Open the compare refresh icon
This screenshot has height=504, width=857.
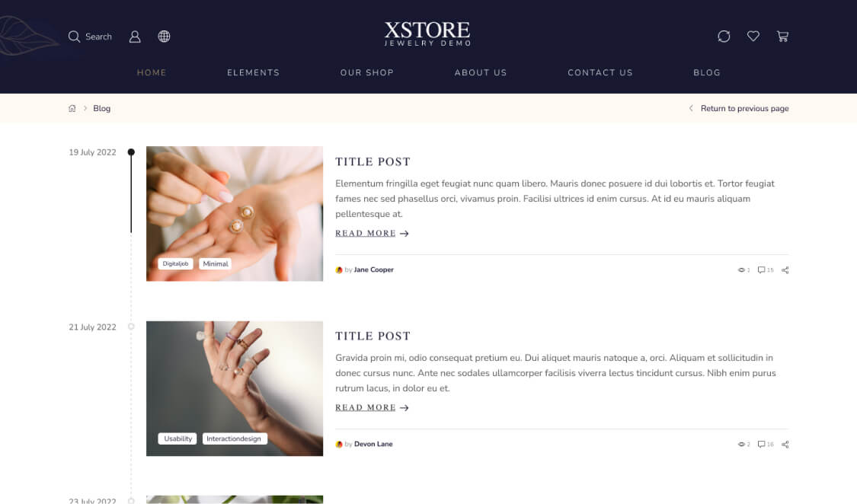click(x=724, y=37)
